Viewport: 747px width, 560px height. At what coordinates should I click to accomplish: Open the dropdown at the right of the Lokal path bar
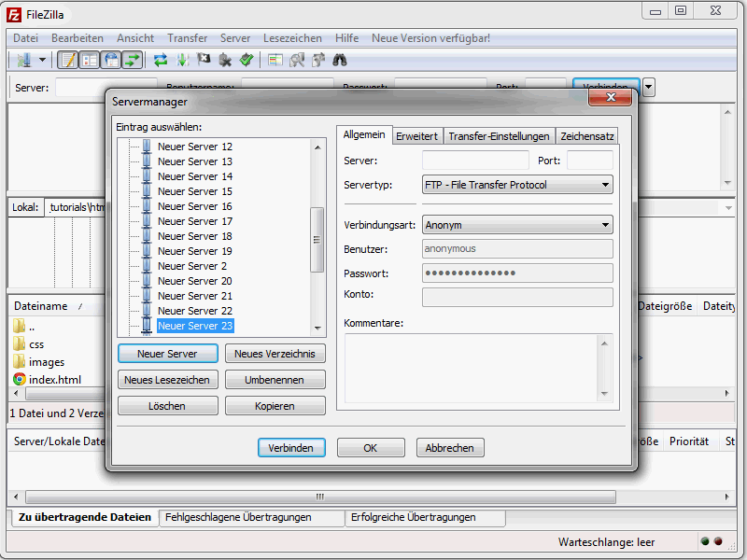coord(728,208)
